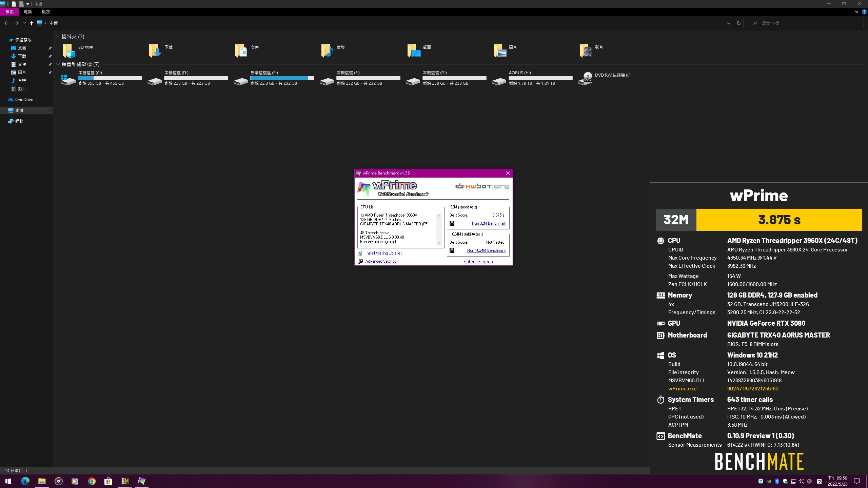This screenshot has width=868, height=488.
Task: Select 快速存取 in navigation pane
Action: tap(23, 40)
